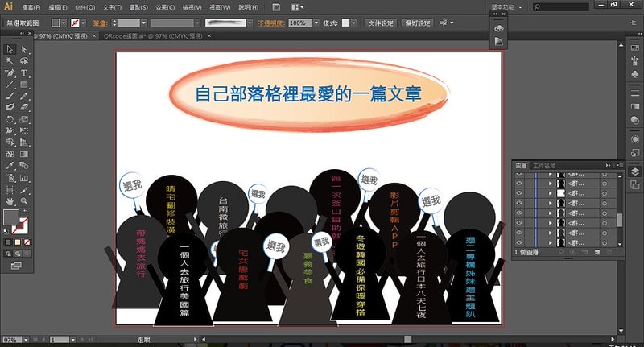
Task: Select the Rotate tool
Action: (10, 119)
